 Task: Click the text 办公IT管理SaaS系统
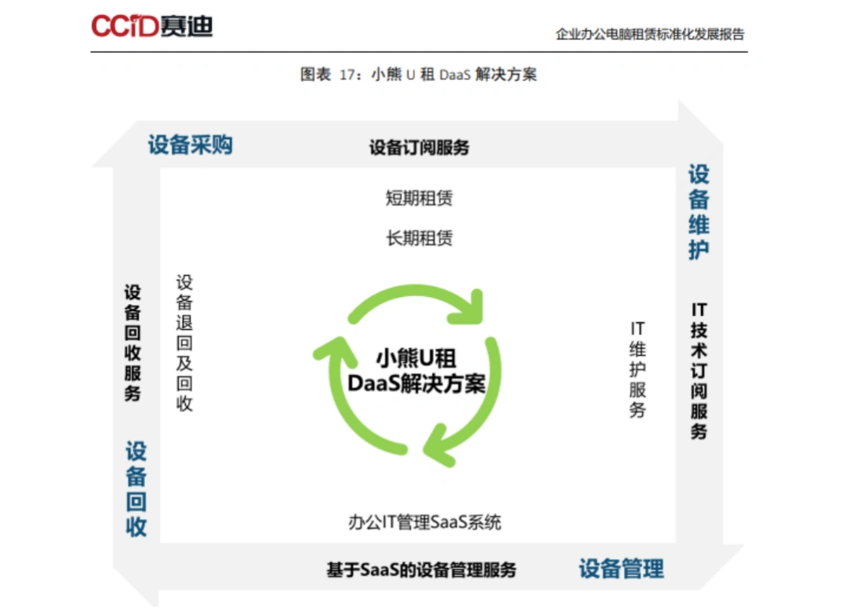pyautogui.click(x=425, y=522)
